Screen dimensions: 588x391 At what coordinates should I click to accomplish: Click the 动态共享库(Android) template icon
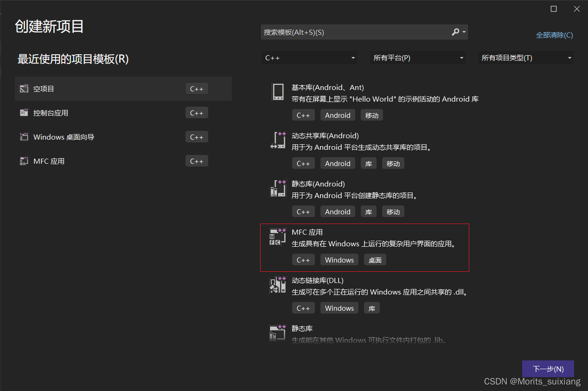pos(278,140)
